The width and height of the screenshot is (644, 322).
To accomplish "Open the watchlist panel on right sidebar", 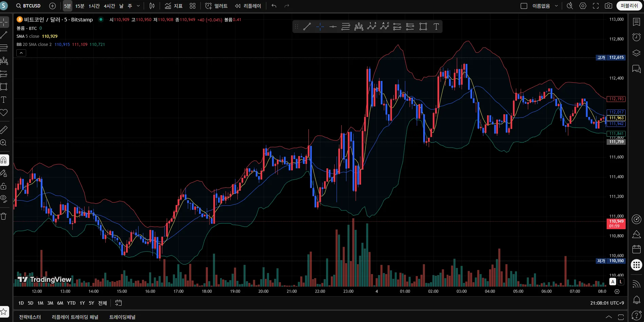I will [637, 22].
